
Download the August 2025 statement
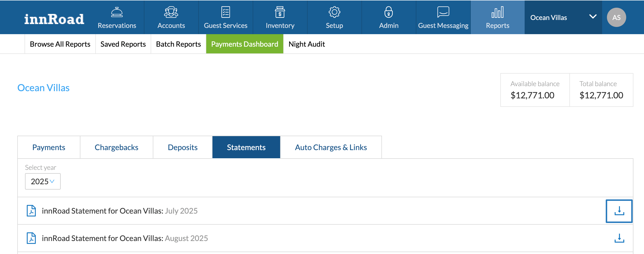[619, 238]
